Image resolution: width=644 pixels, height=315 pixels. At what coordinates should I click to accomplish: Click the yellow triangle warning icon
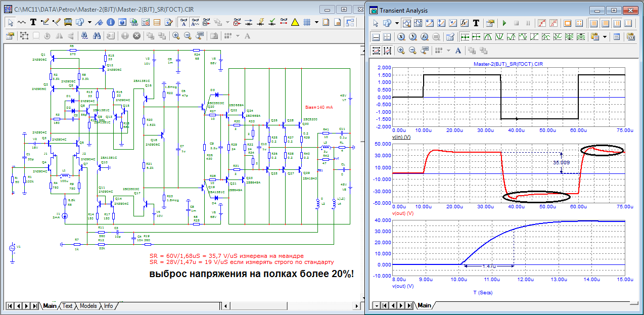point(295,22)
